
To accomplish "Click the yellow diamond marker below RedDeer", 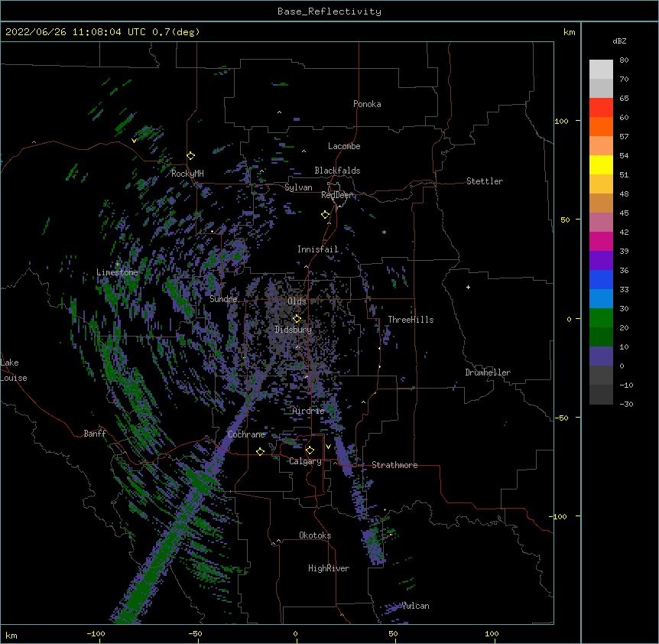I will 326,215.
